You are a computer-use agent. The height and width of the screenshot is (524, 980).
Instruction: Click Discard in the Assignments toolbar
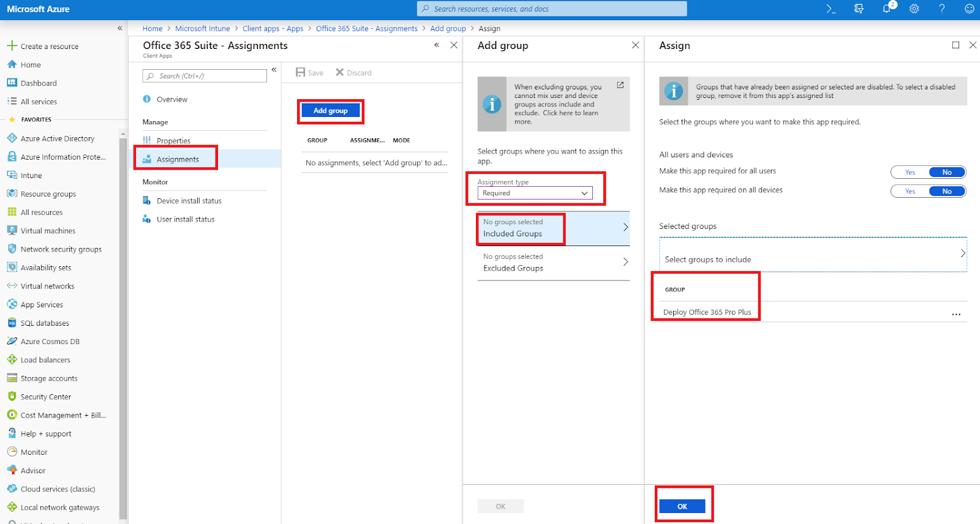click(x=353, y=72)
